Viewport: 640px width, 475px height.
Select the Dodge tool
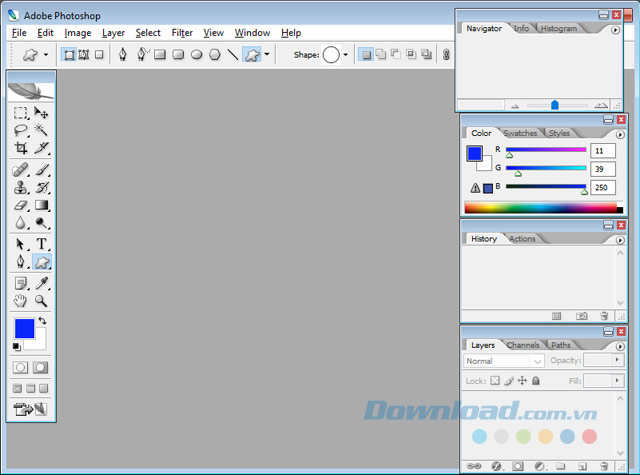coord(41,223)
